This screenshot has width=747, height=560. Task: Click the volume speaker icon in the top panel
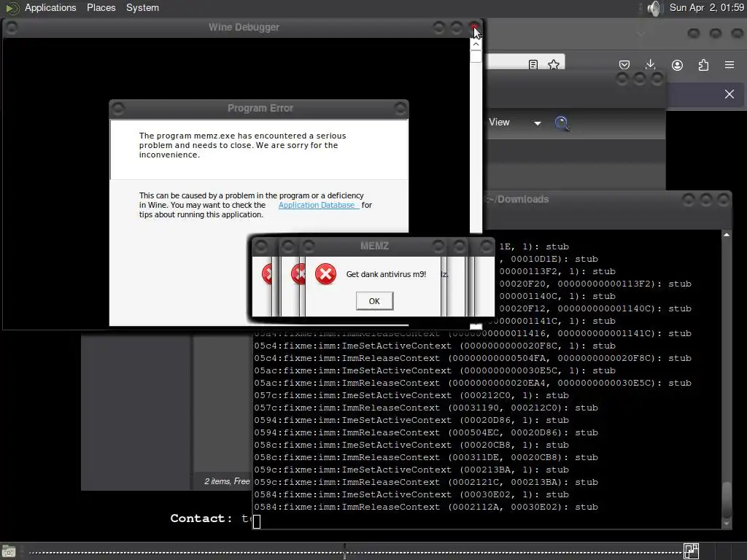(656, 8)
